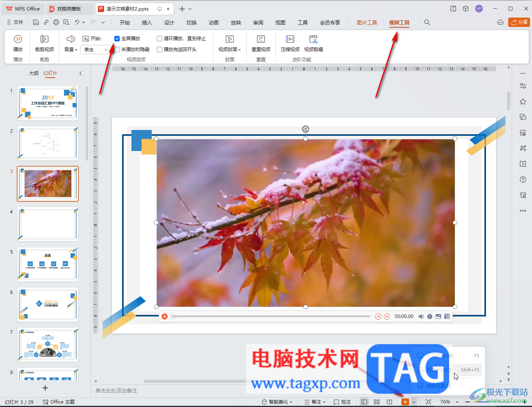Click the fit-slide-to-window icon
Screen dimensions: 532x407
point(428,402)
